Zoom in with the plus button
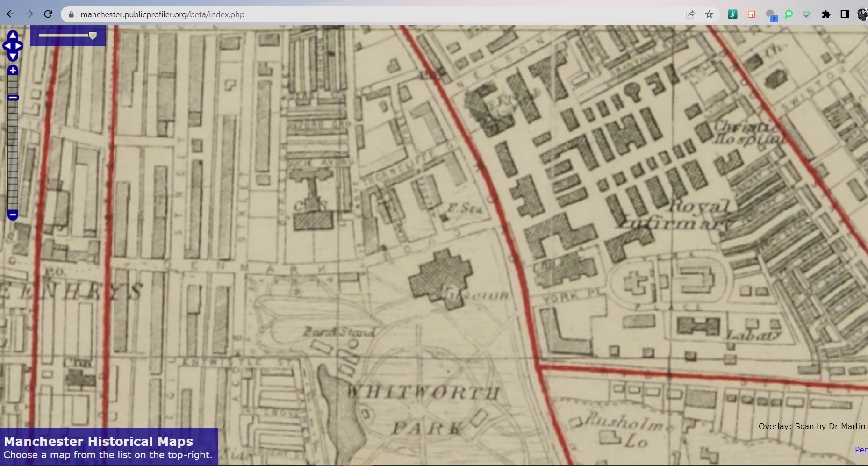The height and width of the screenshot is (466, 868). [13, 71]
